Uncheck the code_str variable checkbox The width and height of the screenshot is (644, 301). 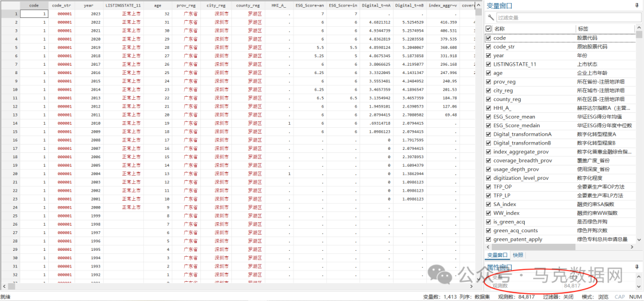488,47
